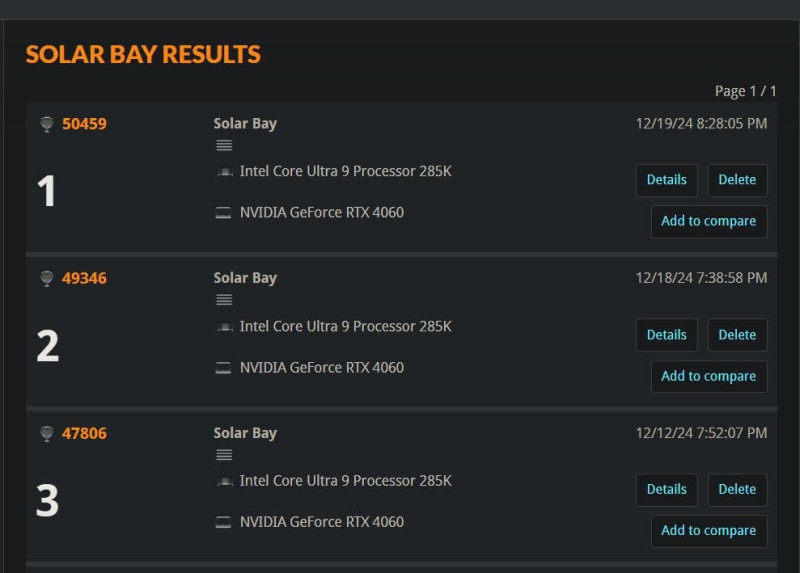Expand the list icon under first Solar Bay
800x573 pixels.
pos(224,145)
